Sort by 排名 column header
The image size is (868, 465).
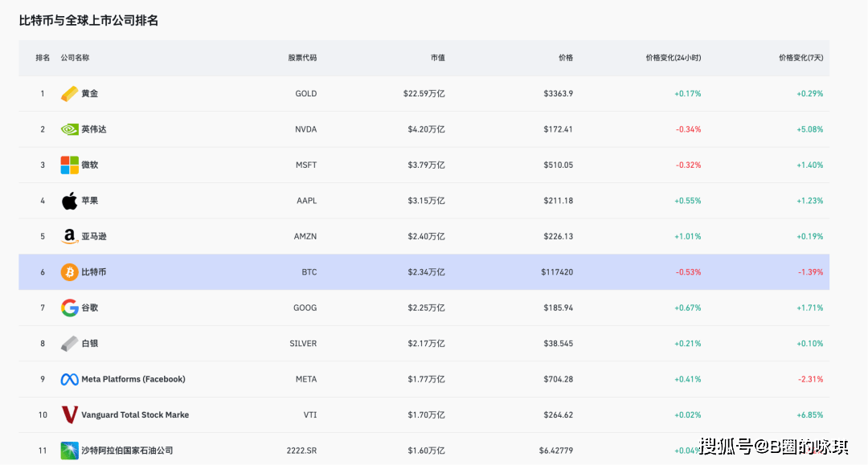point(43,58)
